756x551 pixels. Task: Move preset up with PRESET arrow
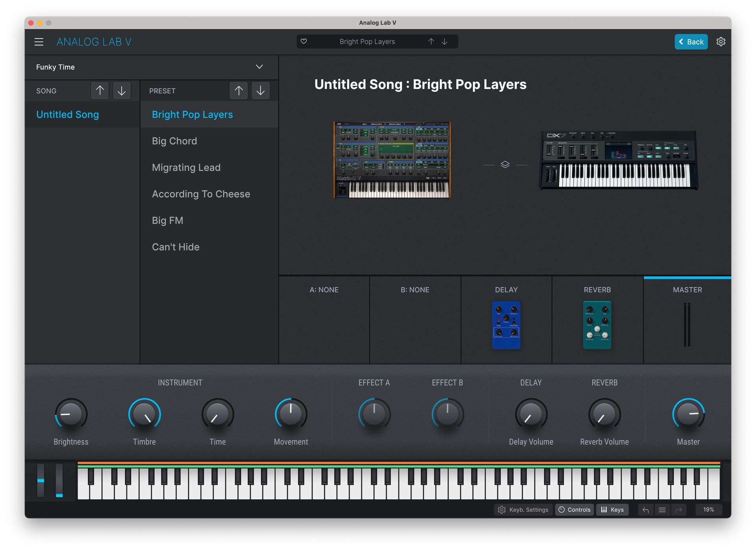pos(239,91)
